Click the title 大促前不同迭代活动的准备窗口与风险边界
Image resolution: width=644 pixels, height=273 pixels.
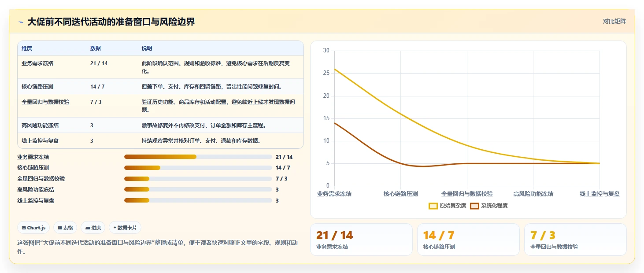pos(111,22)
